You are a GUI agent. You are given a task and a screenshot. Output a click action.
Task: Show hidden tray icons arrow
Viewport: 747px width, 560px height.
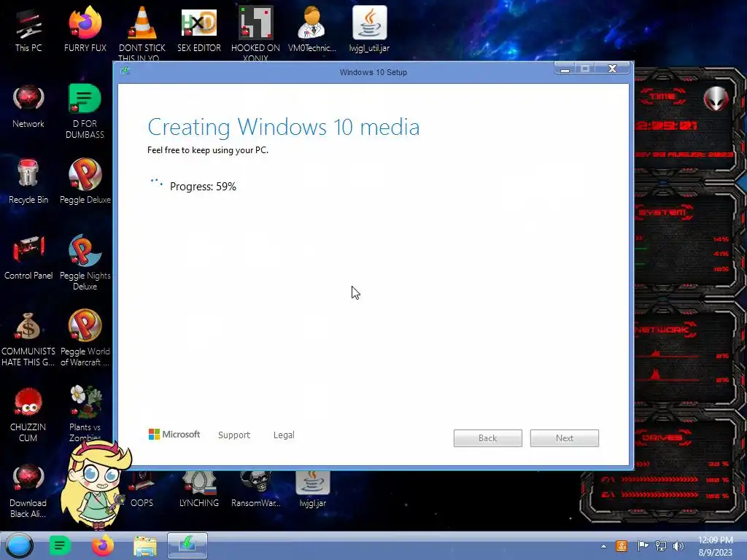[603, 546]
